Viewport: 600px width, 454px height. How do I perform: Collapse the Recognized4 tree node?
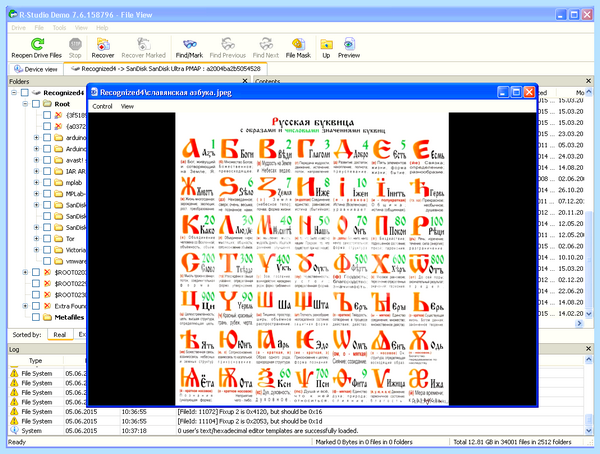tap(14, 93)
